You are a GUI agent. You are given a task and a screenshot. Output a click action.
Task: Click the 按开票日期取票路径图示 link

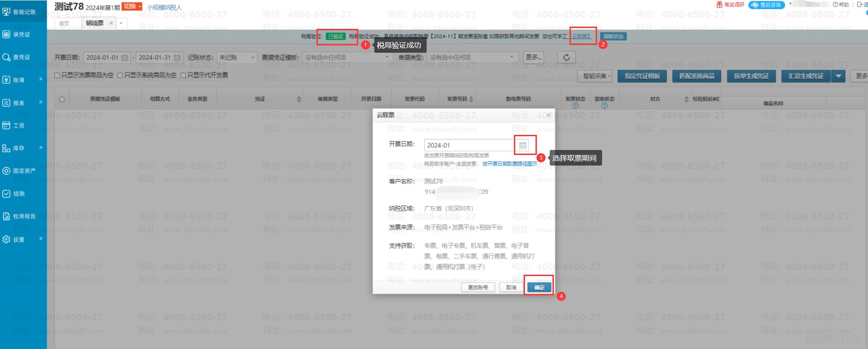tap(509, 164)
